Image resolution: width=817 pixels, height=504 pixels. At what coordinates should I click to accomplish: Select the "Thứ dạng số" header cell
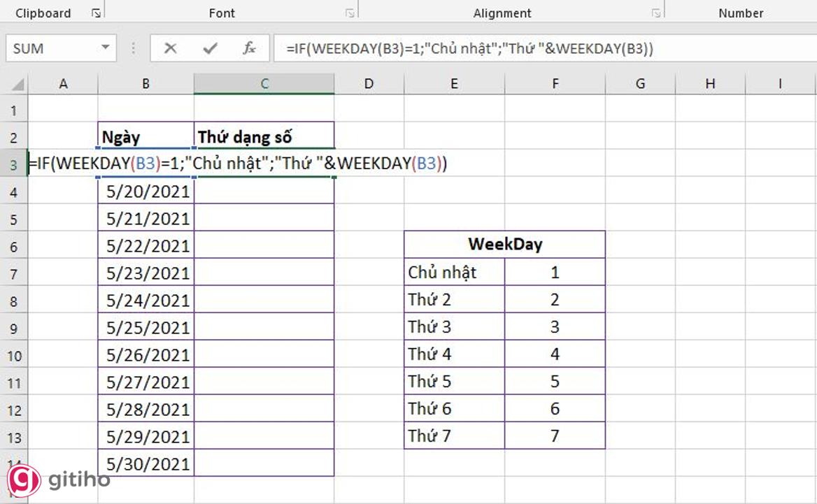[x=264, y=137]
